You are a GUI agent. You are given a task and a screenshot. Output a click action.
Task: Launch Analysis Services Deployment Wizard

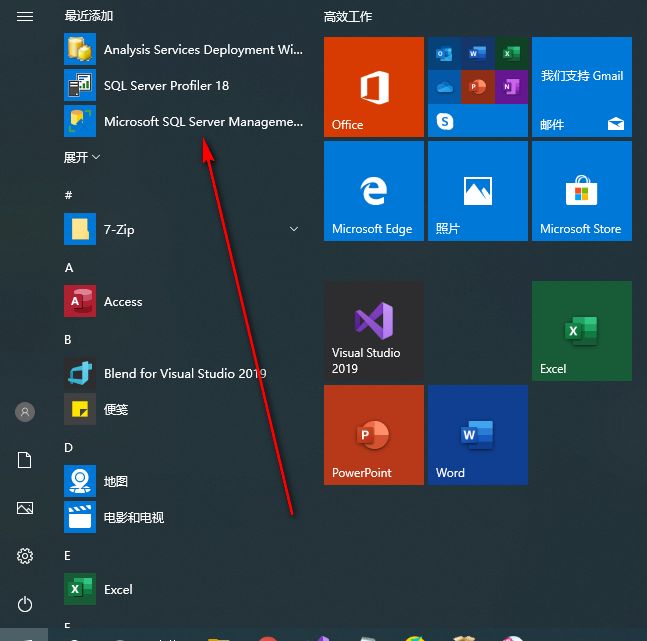coord(184,50)
